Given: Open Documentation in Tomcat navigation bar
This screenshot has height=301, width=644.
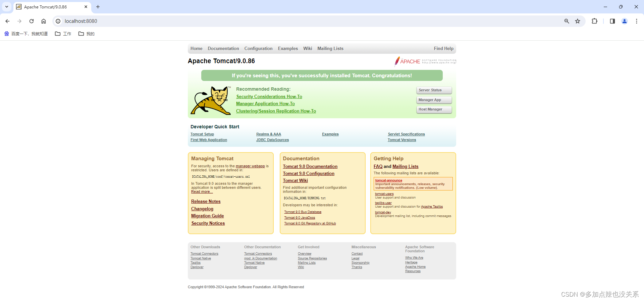Looking at the screenshot, I should pos(223,48).
